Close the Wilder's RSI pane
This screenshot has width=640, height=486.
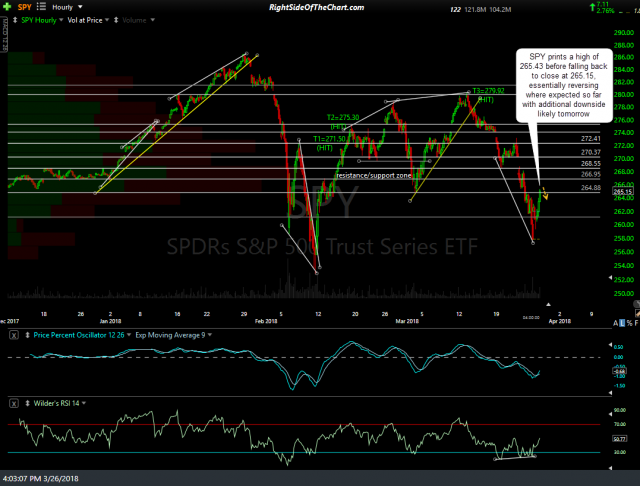click(14, 404)
